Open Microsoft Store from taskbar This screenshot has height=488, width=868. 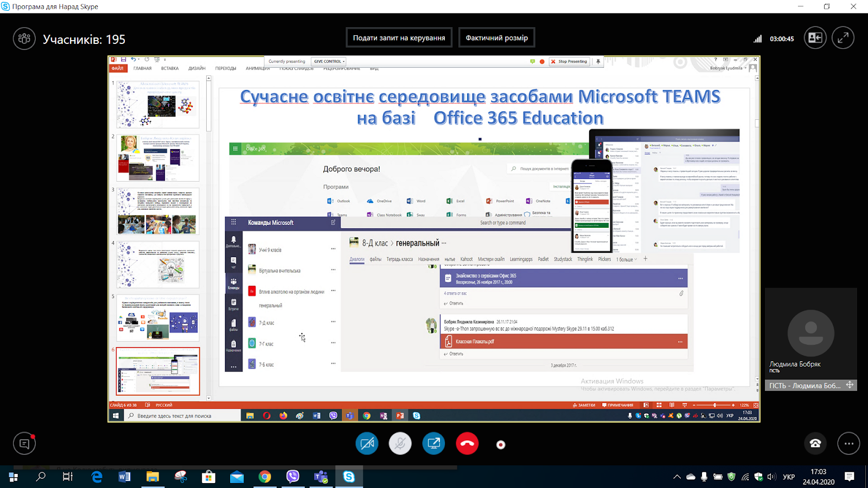[208, 477]
